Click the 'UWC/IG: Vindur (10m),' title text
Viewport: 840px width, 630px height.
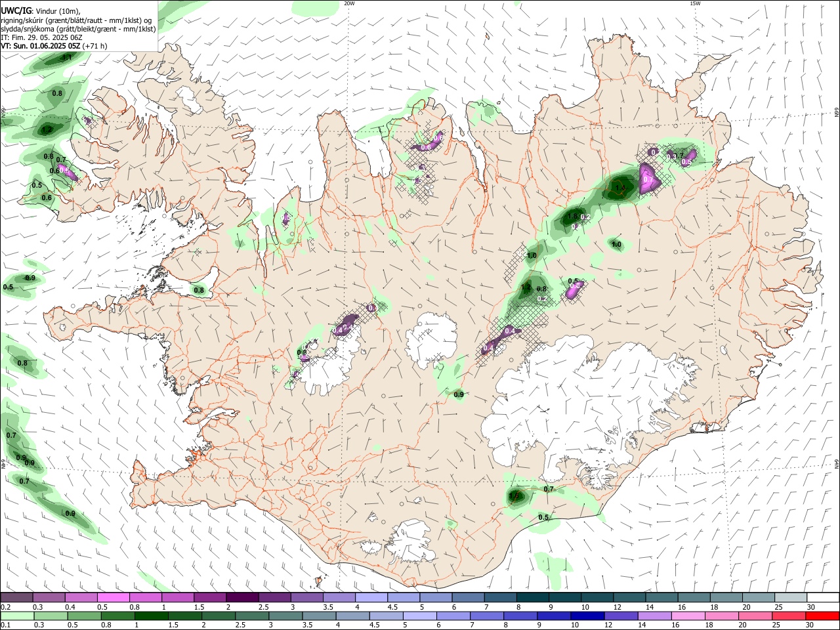point(41,10)
